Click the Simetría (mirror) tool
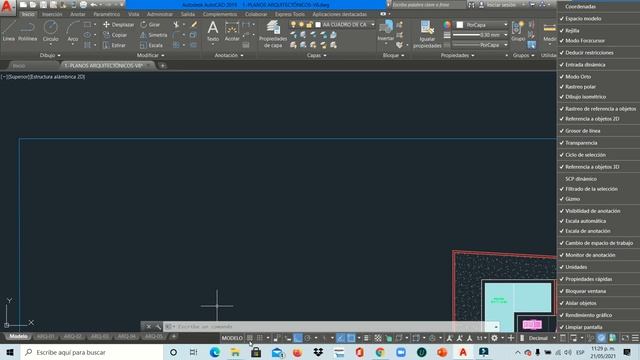The width and height of the screenshot is (640, 360). 153,35
